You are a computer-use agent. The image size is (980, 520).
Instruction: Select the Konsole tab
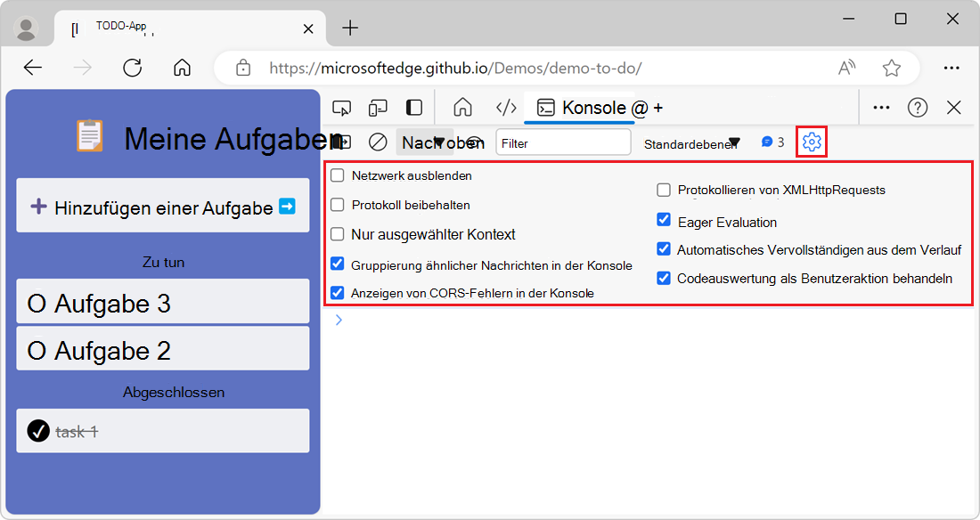tap(584, 107)
